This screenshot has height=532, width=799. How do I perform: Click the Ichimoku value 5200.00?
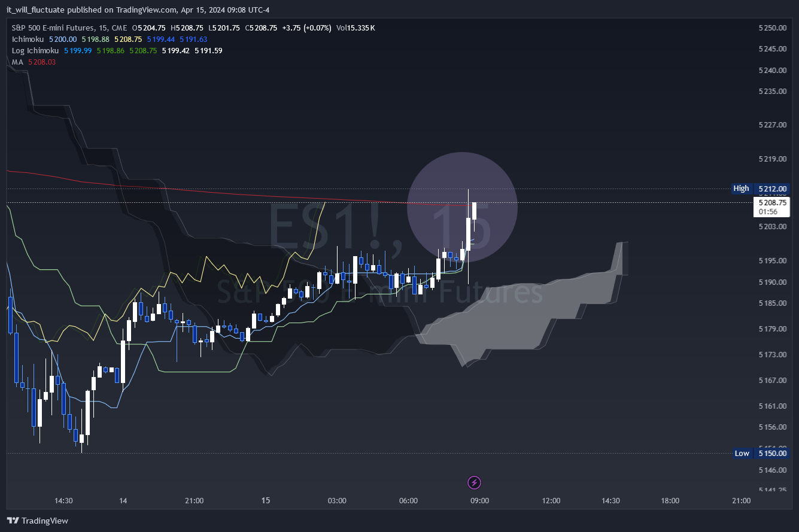click(63, 39)
